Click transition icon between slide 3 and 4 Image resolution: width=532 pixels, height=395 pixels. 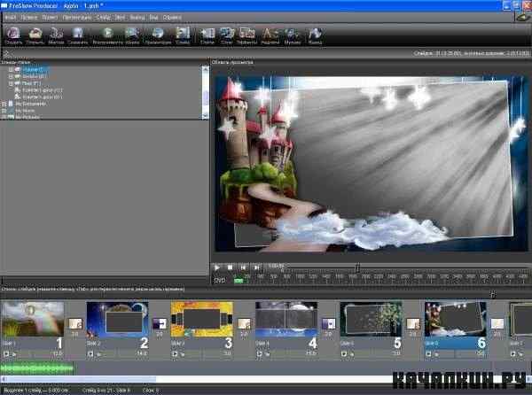244,323
